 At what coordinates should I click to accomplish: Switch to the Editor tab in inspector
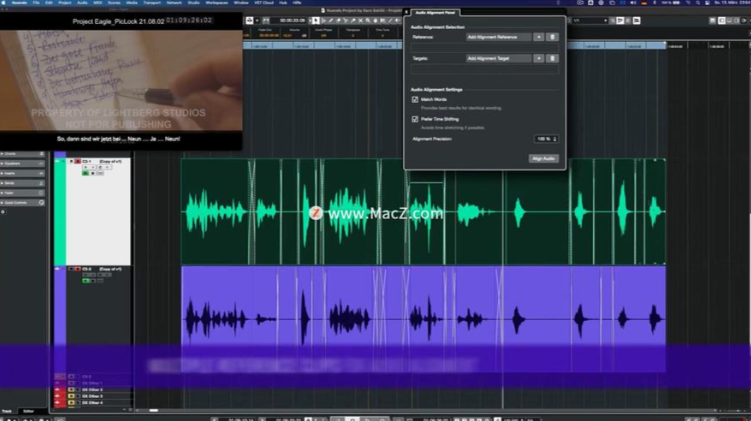pos(27,411)
